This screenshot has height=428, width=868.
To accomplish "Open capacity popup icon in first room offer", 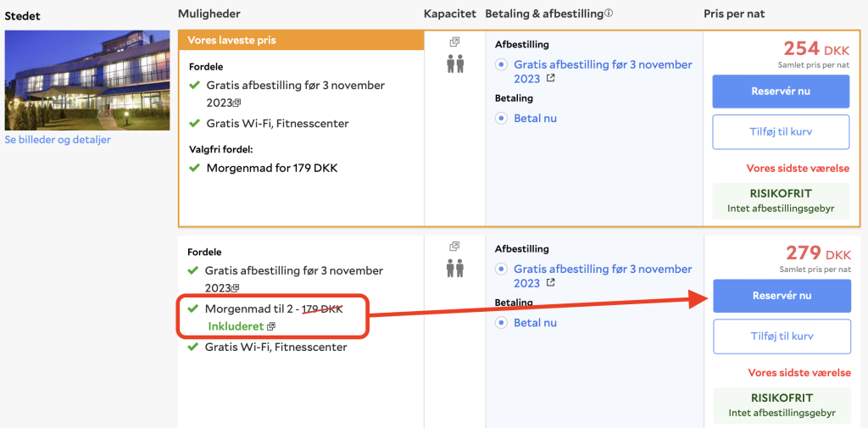I will pyautogui.click(x=454, y=42).
